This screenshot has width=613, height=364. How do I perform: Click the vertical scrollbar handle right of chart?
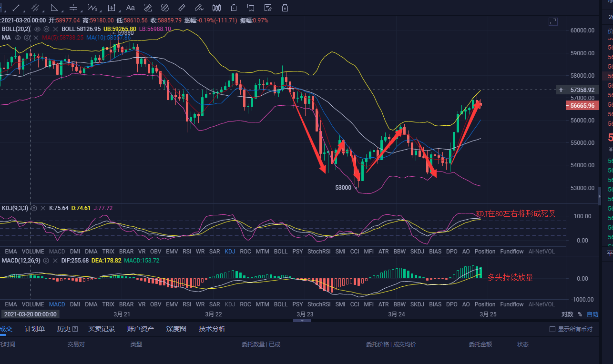[600, 196]
